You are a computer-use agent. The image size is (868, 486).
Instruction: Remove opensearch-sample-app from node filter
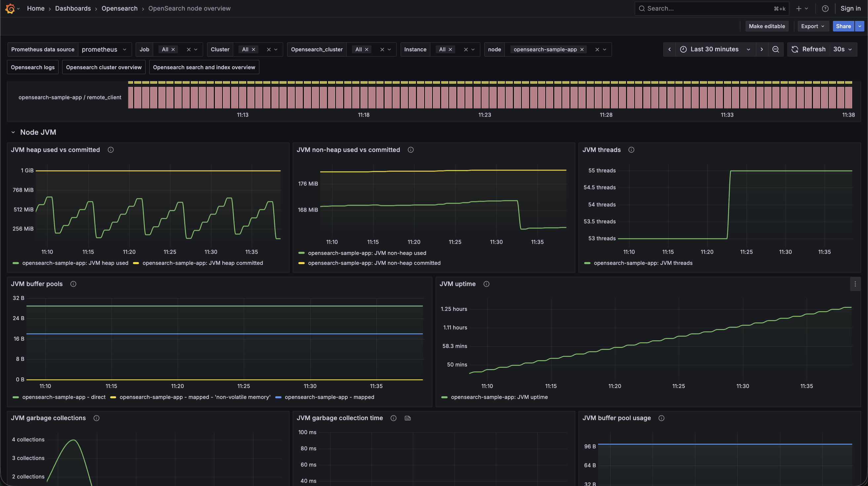coord(582,50)
